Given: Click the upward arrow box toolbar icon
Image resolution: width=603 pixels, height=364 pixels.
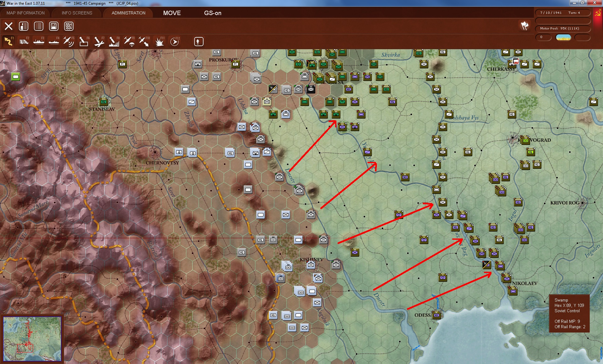Looking at the screenshot, I should pos(198,41).
